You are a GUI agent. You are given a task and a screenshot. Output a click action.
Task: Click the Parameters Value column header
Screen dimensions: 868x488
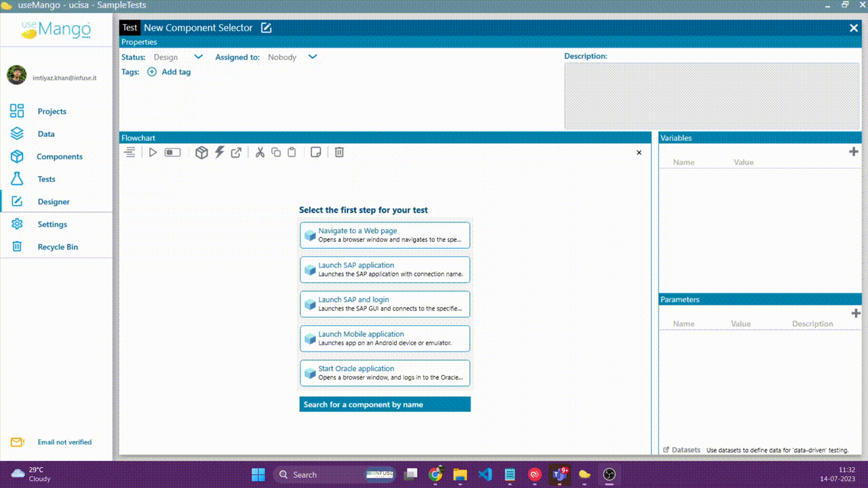click(x=741, y=324)
